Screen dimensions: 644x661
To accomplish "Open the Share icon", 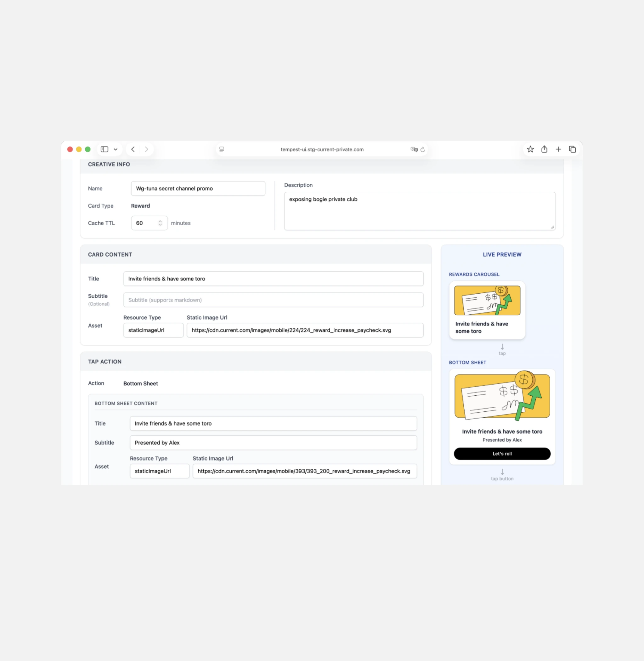I will pyautogui.click(x=544, y=149).
